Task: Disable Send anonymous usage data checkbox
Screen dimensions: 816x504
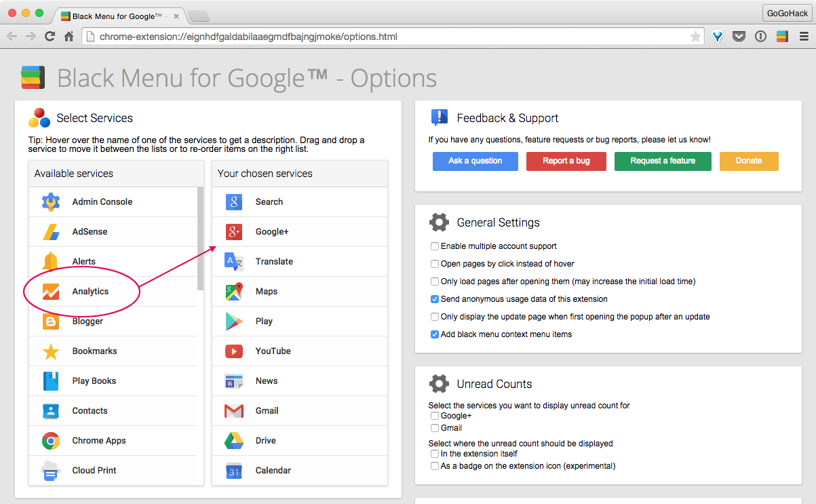Action: click(x=435, y=299)
